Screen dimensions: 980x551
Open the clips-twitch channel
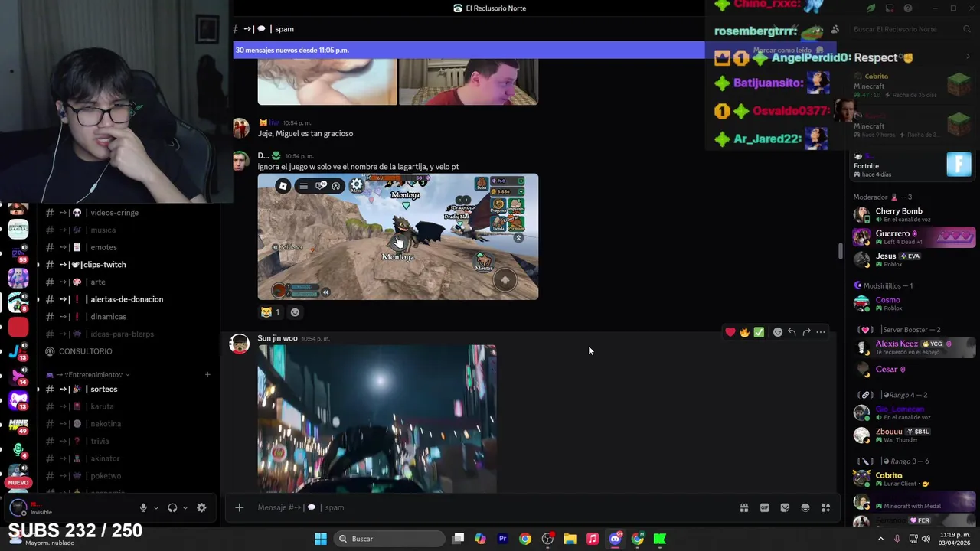(x=105, y=265)
